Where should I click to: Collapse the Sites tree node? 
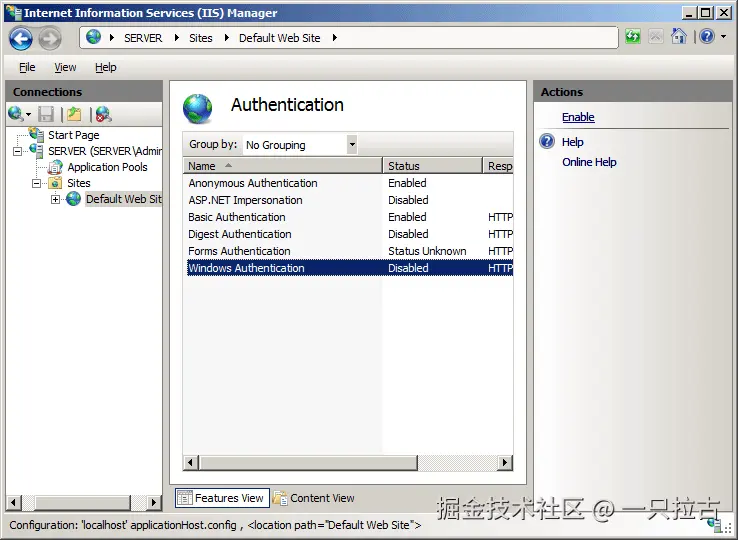click(x=36, y=183)
